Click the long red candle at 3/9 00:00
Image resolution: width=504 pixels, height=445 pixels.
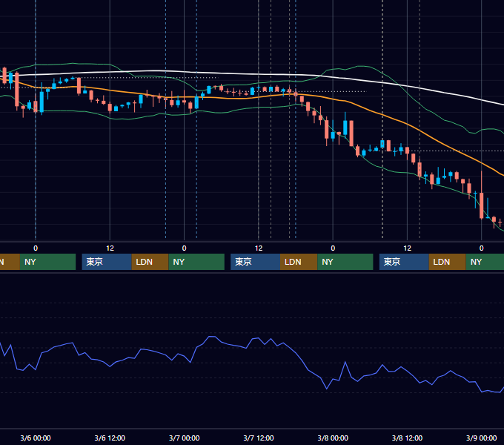[x=482, y=205]
